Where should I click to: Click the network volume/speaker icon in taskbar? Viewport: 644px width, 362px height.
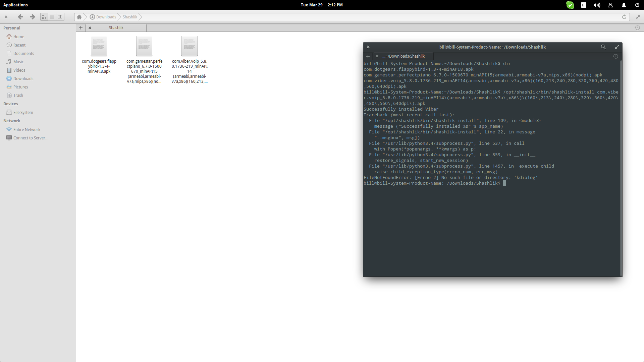point(597,5)
